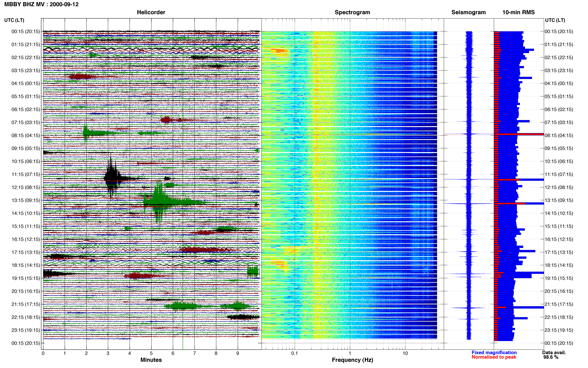Click the title 'MBBY BHZ MV : 2000-09-12'

41,4
